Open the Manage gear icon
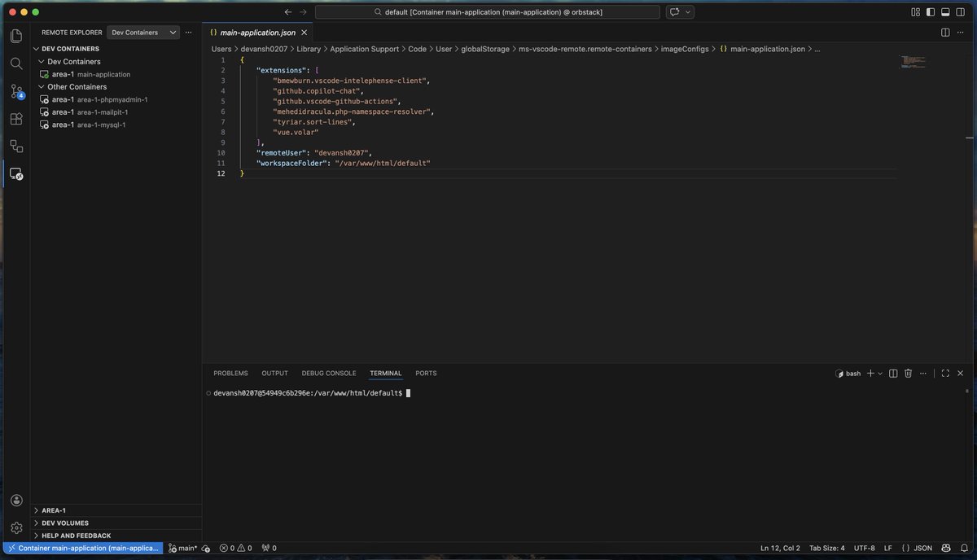 click(16, 527)
